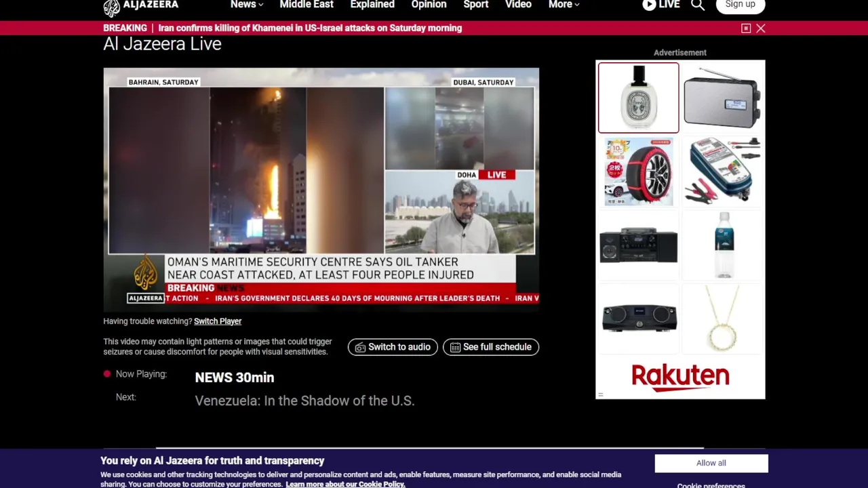The width and height of the screenshot is (868, 488).
Task: Click water bottle ad thumbnail
Action: [724, 245]
